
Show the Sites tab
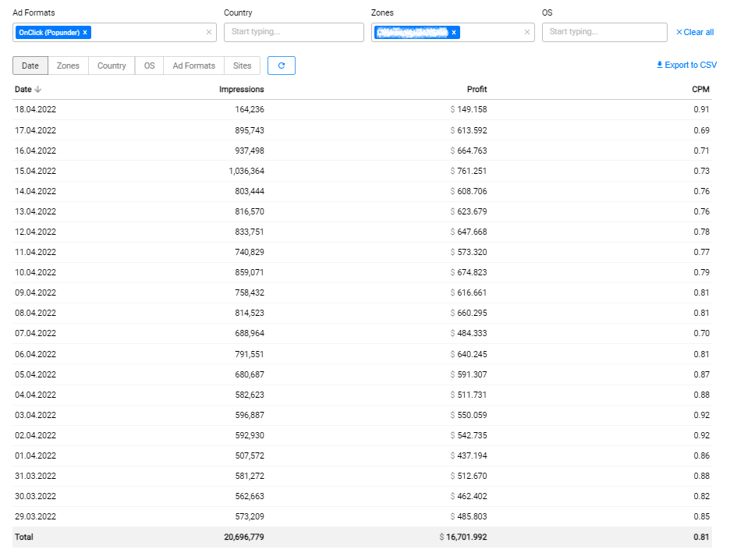point(242,66)
